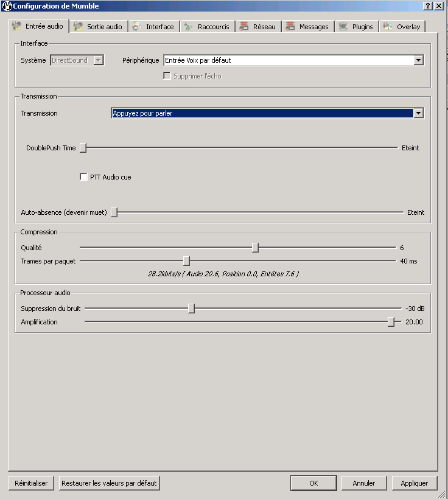Viewport: 448px width, 499px height.
Task: Click the Plugins tab icon
Action: click(x=343, y=26)
